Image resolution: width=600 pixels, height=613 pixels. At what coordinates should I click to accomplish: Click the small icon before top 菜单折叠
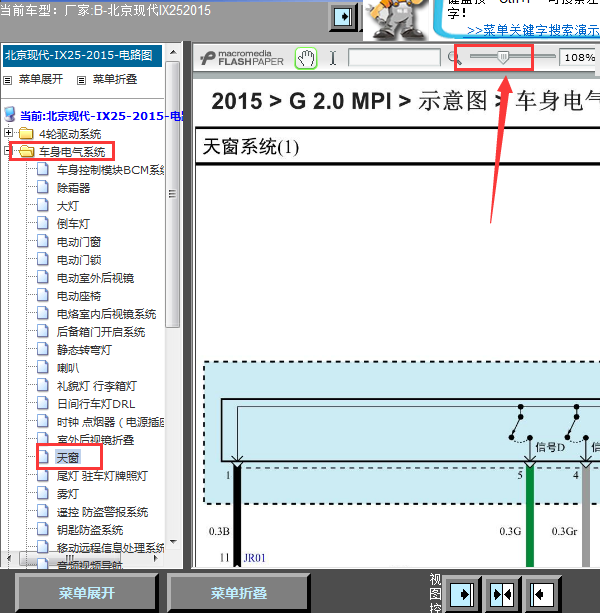pyautogui.click(x=81, y=81)
